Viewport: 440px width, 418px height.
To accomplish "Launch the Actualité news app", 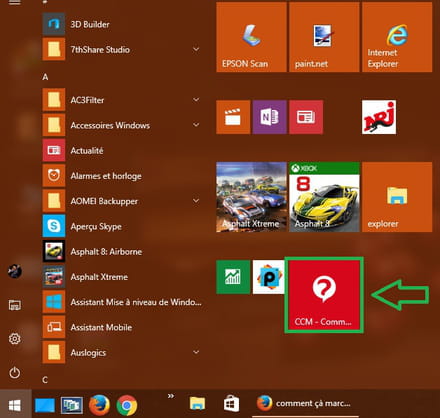I will 122,151.
